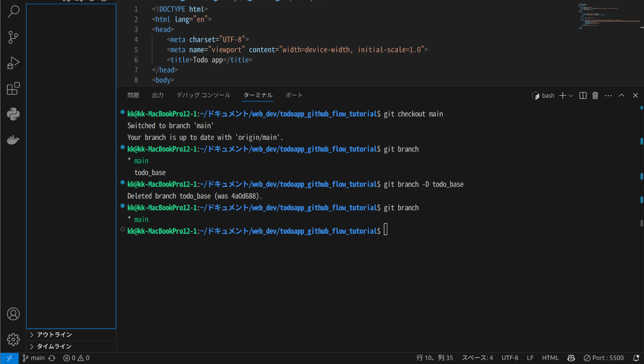Open the terminal panel more actions menu
The width and height of the screenshot is (644, 364).
coord(608,96)
